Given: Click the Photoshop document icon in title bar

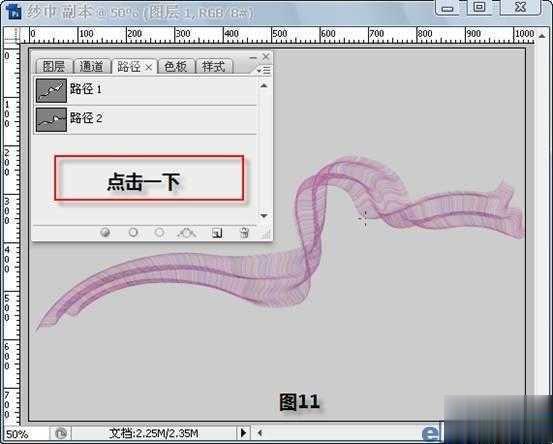Looking at the screenshot, I should (x=14, y=12).
